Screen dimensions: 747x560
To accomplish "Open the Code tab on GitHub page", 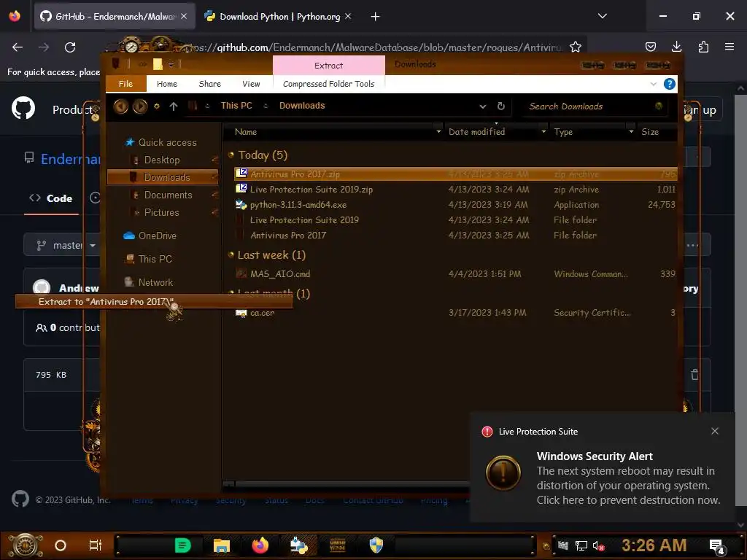I will (51, 198).
